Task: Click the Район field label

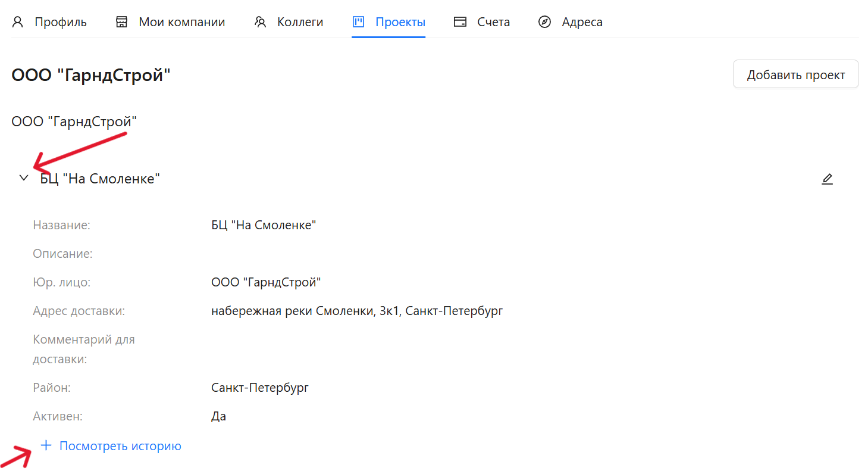Action: click(x=52, y=388)
